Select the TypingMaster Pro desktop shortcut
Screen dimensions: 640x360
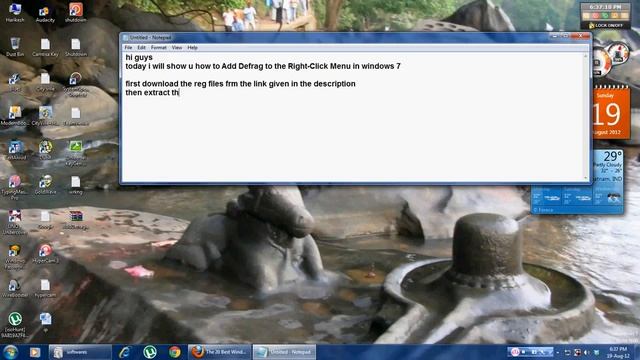(x=15, y=186)
